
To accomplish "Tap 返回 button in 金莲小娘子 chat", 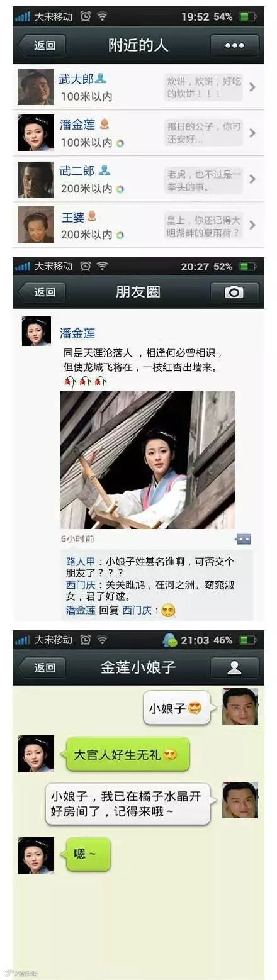I will pyautogui.click(x=42, y=667).
